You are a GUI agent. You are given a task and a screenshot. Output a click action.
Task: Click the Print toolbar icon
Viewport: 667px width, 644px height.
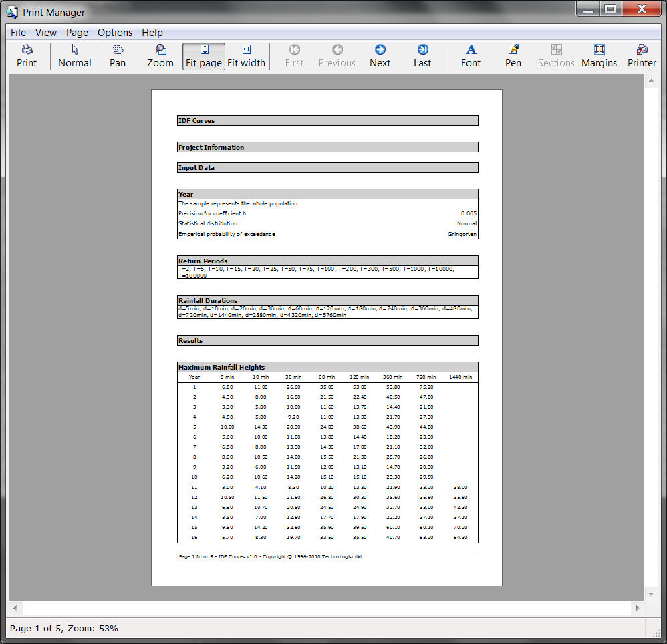[27, 56]
